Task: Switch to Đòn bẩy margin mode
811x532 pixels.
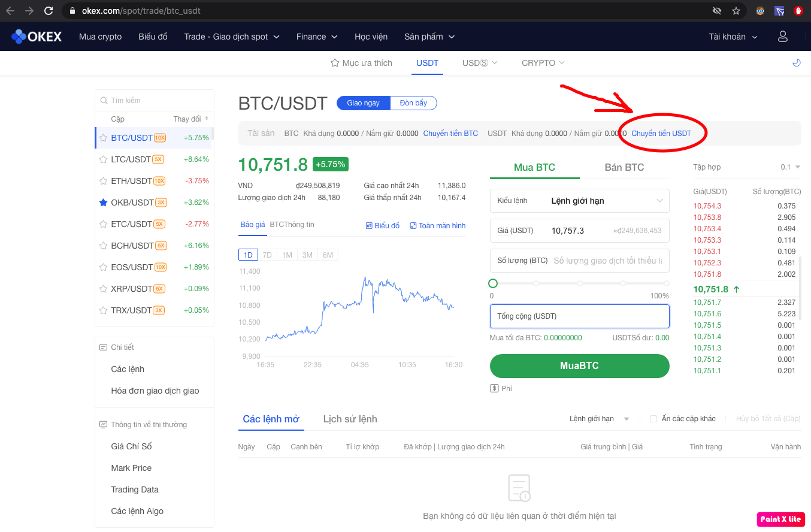Action: [413, 103]
